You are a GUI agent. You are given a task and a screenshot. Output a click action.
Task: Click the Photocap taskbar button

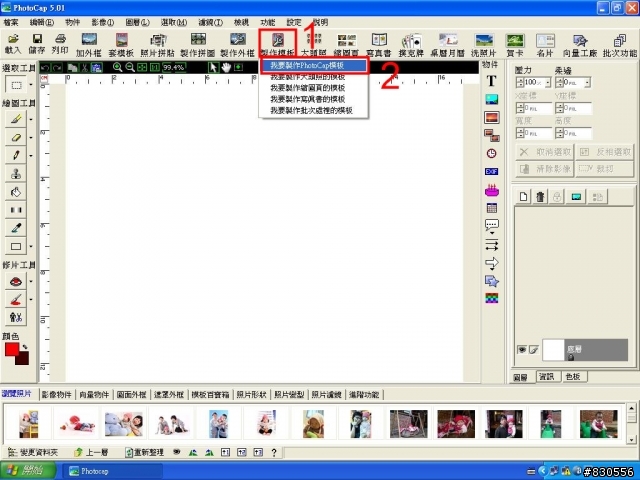tap(113, 471)
